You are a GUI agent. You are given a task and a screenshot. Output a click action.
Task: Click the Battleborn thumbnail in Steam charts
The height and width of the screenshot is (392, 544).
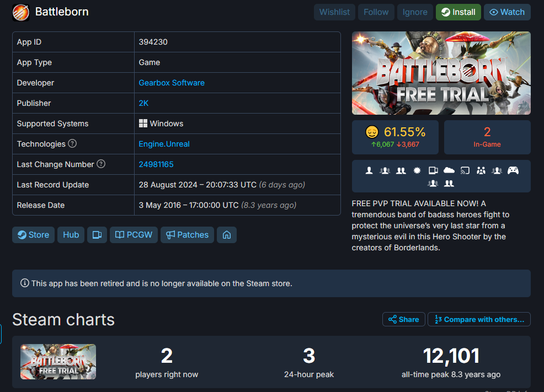click(x=58, y=362)
